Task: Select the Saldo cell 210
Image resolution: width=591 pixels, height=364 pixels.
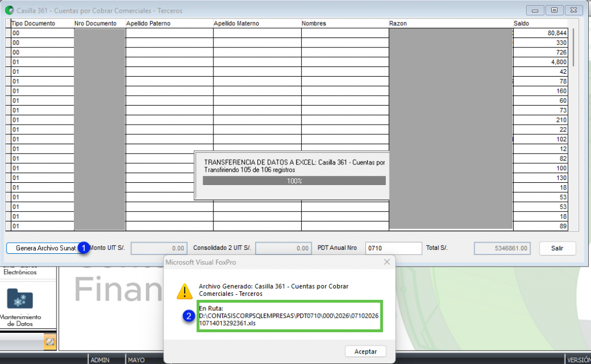Action: click(540, 120)
